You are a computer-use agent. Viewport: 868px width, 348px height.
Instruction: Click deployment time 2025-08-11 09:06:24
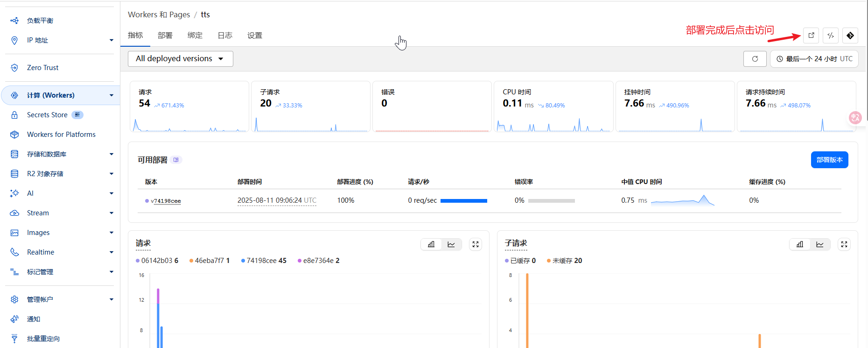277,200
